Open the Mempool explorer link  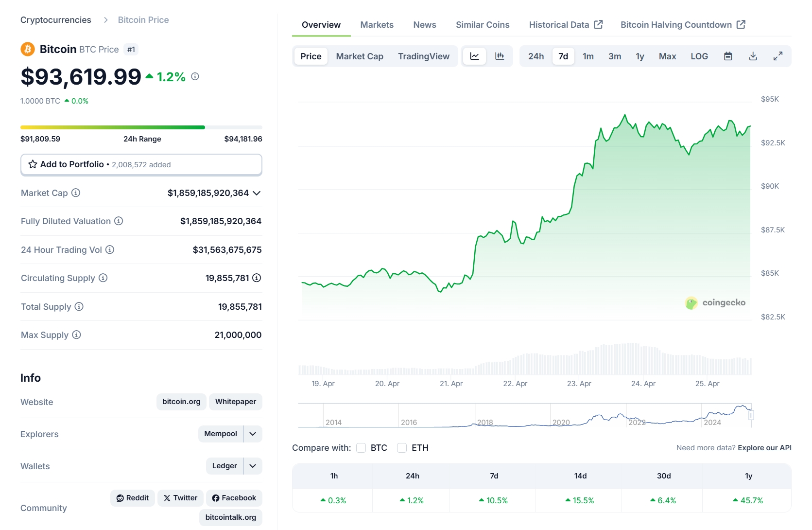click(221, 434)
